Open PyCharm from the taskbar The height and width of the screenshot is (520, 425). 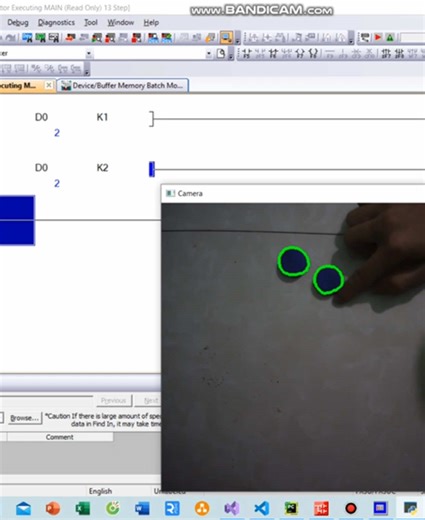tap(291, 509)
